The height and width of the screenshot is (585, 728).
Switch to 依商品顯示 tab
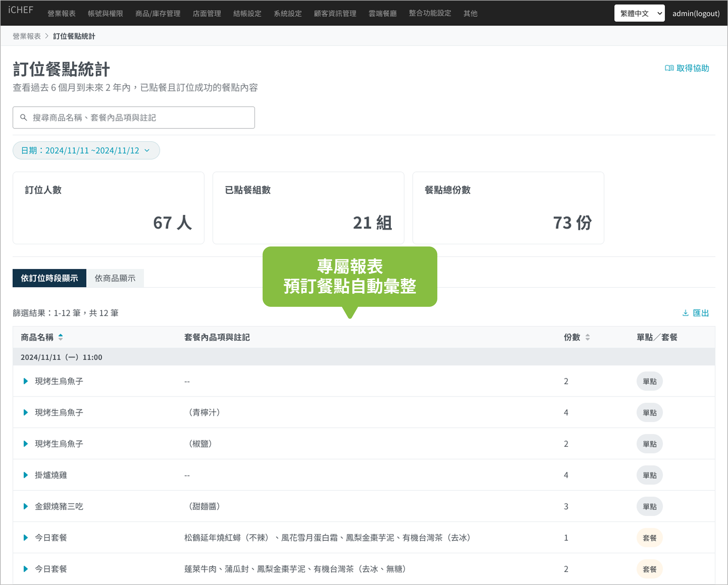click(115, 278)
